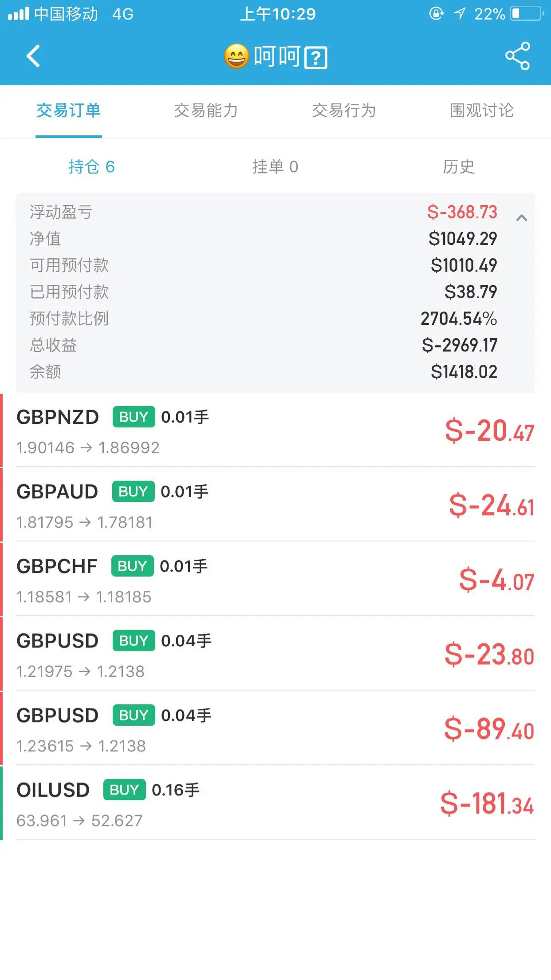Collapse the account summary with chevron
This screenshot has height=980, width=551.
[x=522, y=217]
